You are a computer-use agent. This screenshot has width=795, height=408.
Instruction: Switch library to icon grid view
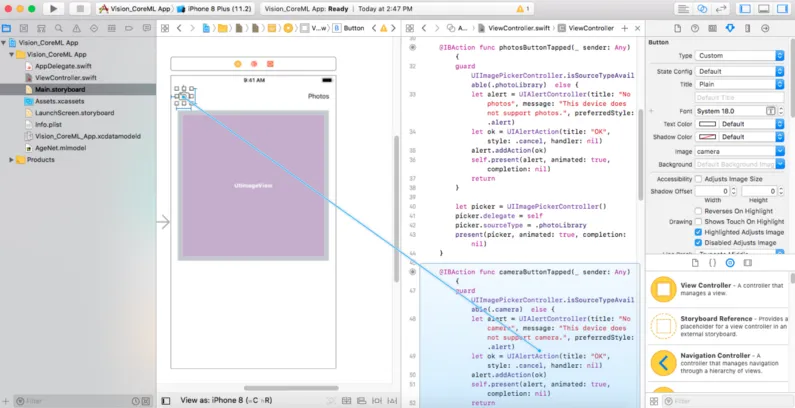[654, 401]
